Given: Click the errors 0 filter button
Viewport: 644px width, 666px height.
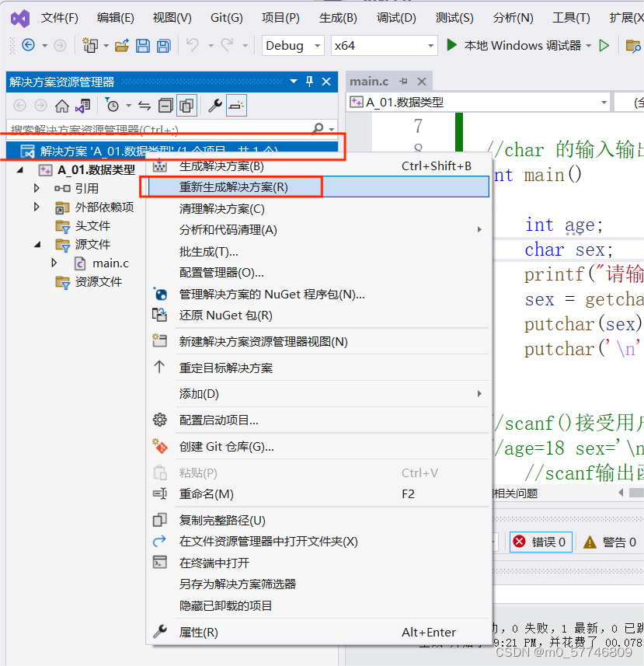Looking at the screenshot, I should 541,542.
